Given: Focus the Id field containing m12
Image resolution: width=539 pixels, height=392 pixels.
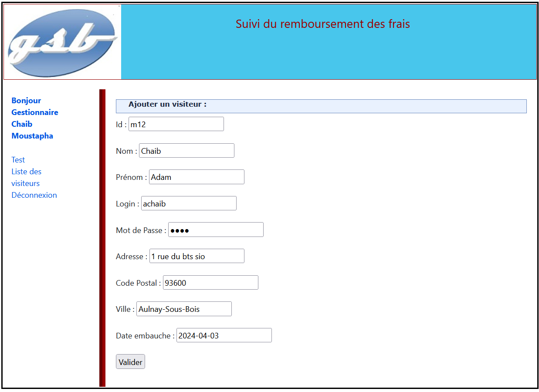Looking at the screenshot, I should [176, 124].
